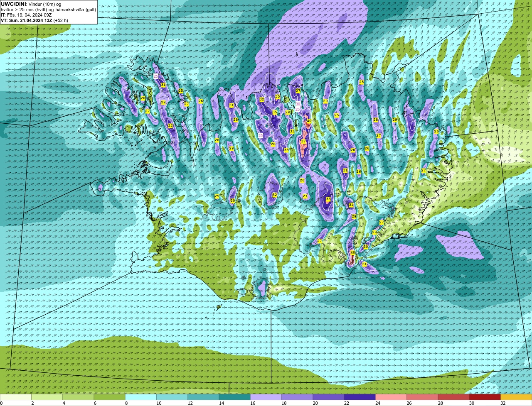Click the 2–4 m/s light green legend swatch
Viewport: 532px width, 406px height.
47,397
